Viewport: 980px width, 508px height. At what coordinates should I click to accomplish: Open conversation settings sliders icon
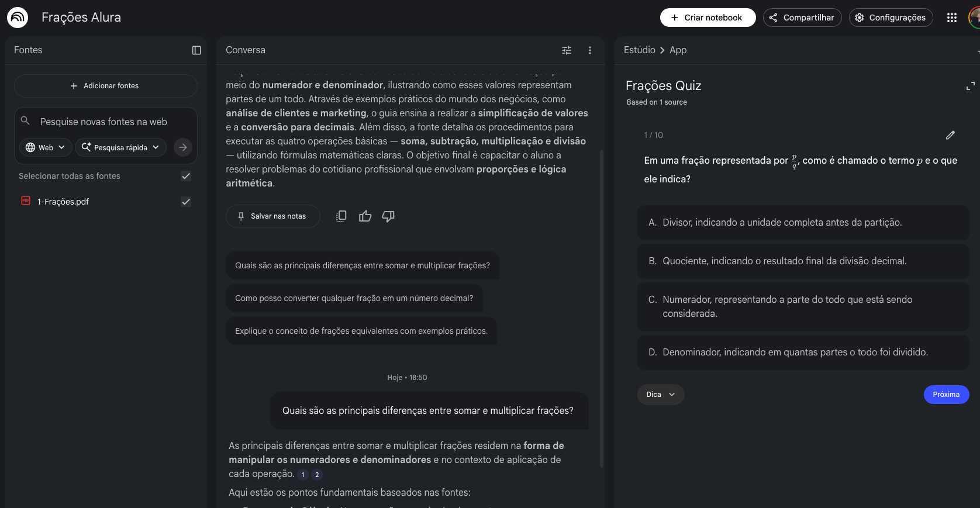[x=567, y=50]
